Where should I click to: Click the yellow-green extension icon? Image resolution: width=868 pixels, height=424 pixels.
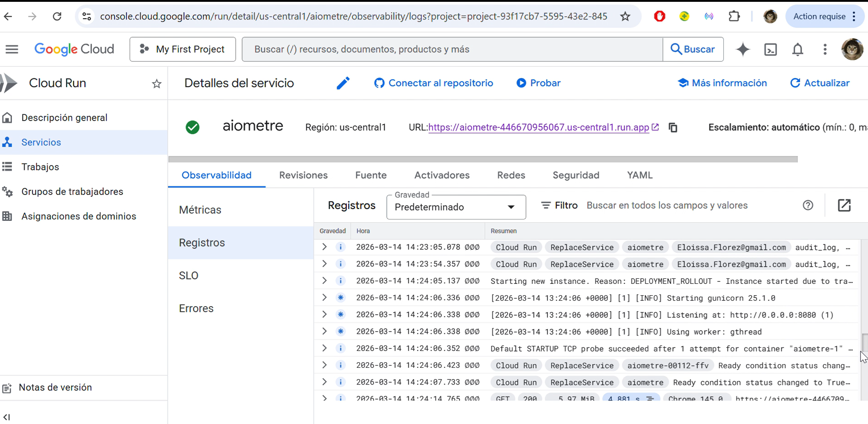[x=684, y=16]
